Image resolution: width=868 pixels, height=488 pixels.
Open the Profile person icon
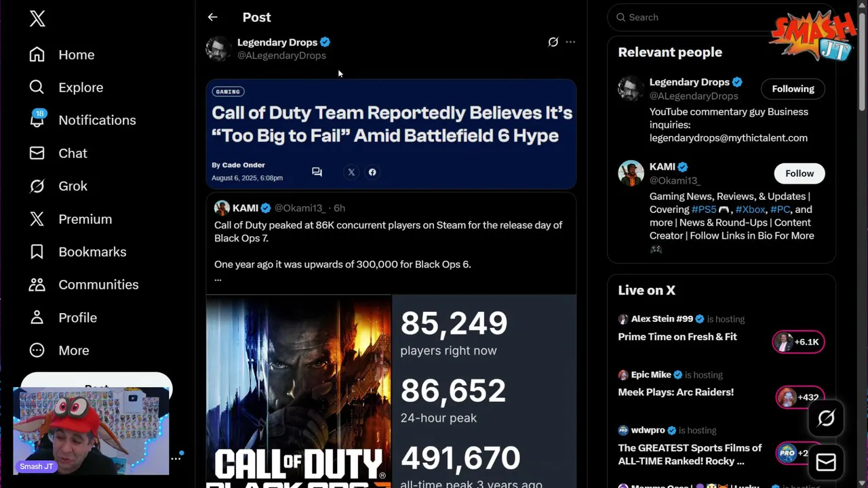37,317
